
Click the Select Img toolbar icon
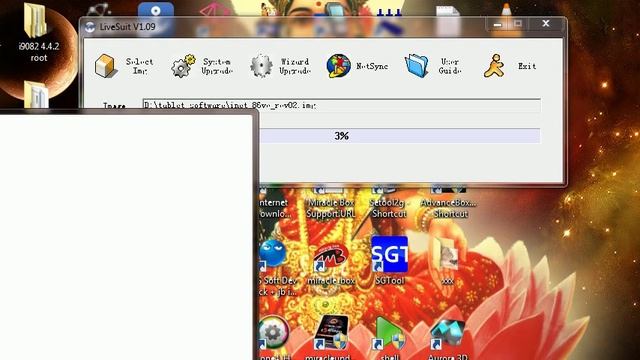click(x=105, y=66)
